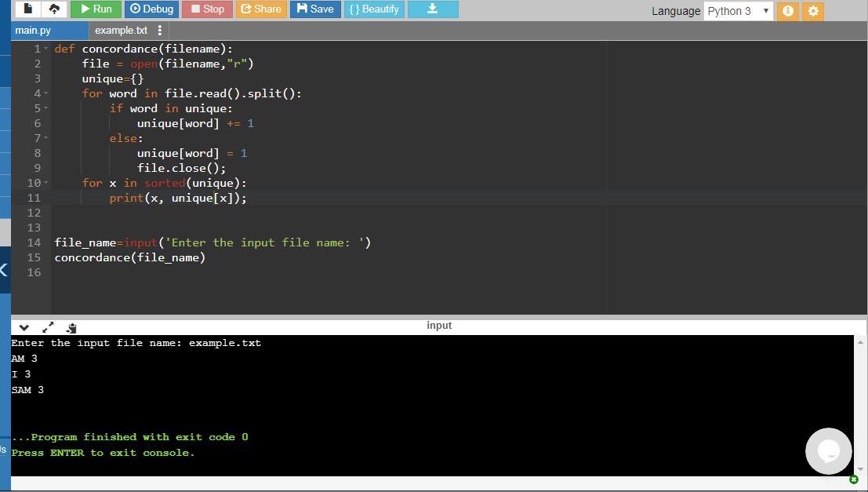868x492 pixels.
Task: Click the upload file cloud icon
Action: [53, 9]
